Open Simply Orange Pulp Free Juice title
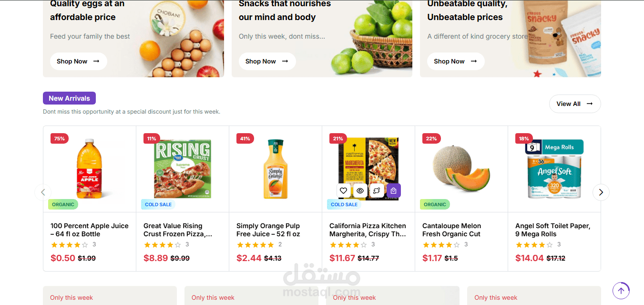 pyautogui.click(x=268, y=230)
